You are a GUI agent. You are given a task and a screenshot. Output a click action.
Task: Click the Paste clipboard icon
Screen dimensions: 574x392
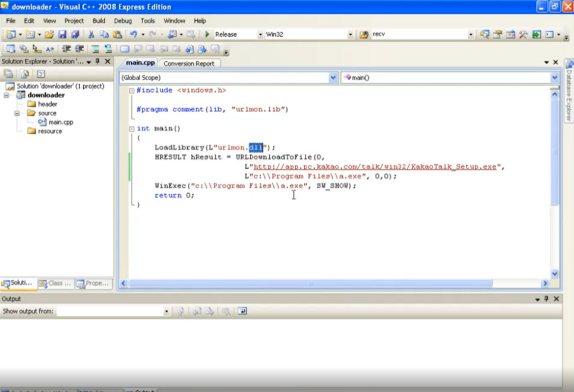[x=118, y=34]
